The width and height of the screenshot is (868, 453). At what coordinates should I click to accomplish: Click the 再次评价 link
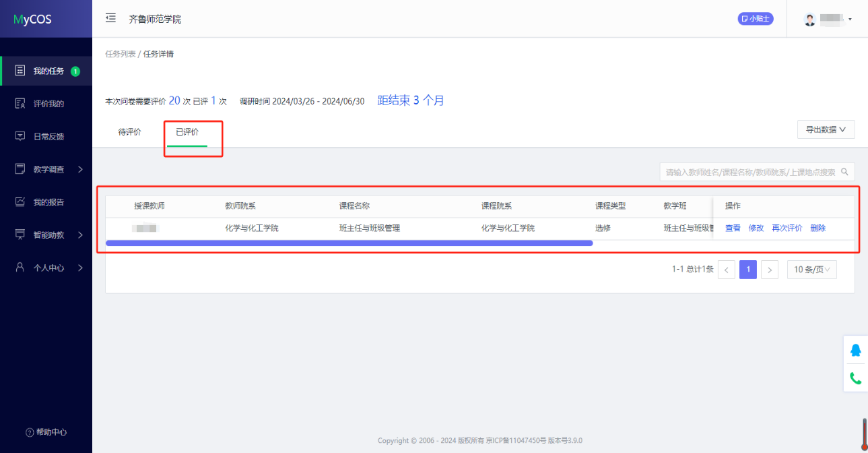point(787,228)
